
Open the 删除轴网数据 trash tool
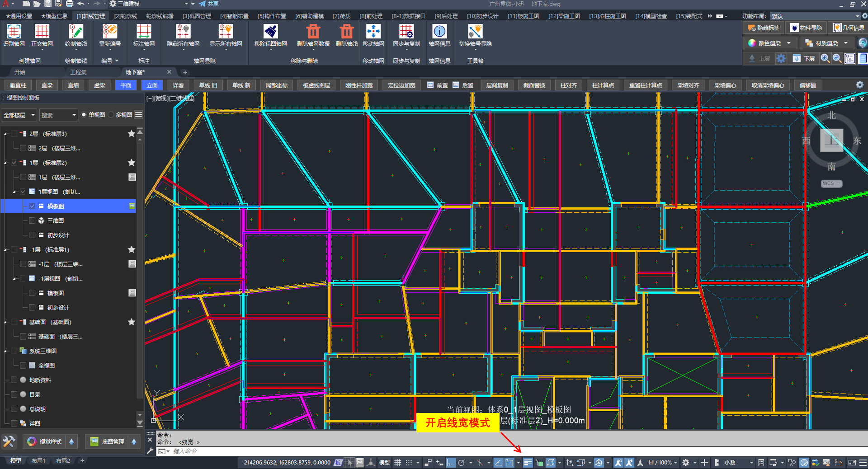click(x=313, y=33)
